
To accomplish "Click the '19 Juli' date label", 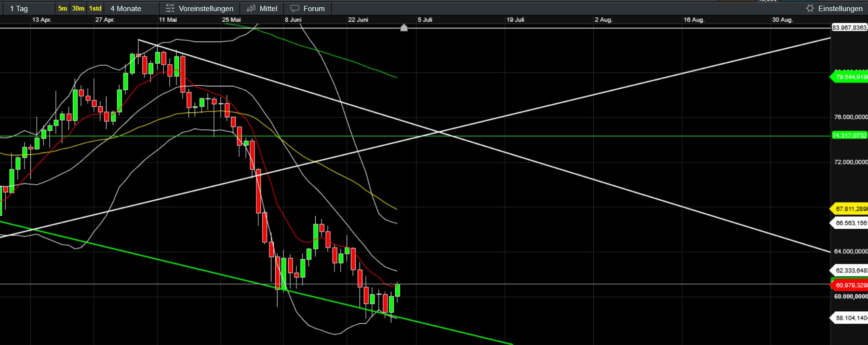I will point(515,20).
